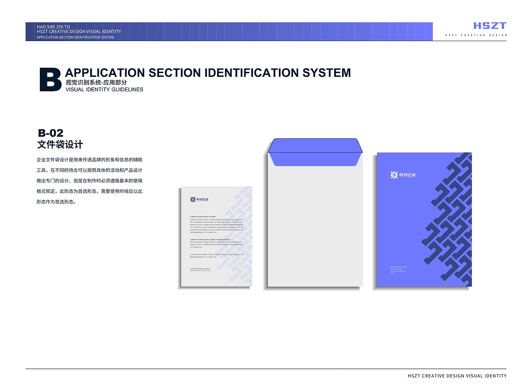Screen dimensions: 532x392
Task: Click the footer HSZT CREATIVE DESIGN VISUAL IDENTITY
Action: click(x=457, y=376)
